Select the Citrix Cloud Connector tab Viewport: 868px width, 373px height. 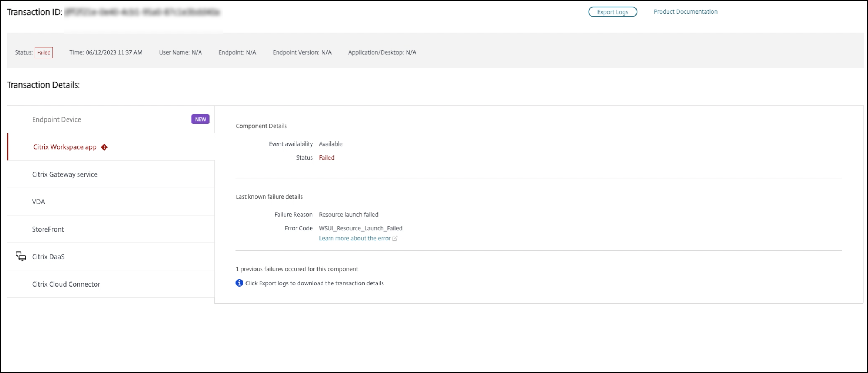pos(111,284)
